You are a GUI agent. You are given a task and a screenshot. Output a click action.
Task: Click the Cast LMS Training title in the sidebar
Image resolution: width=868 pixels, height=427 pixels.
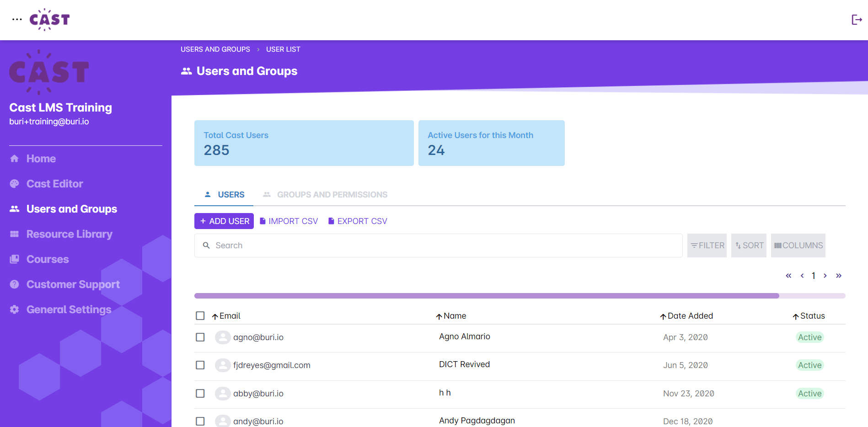(60, 107)
